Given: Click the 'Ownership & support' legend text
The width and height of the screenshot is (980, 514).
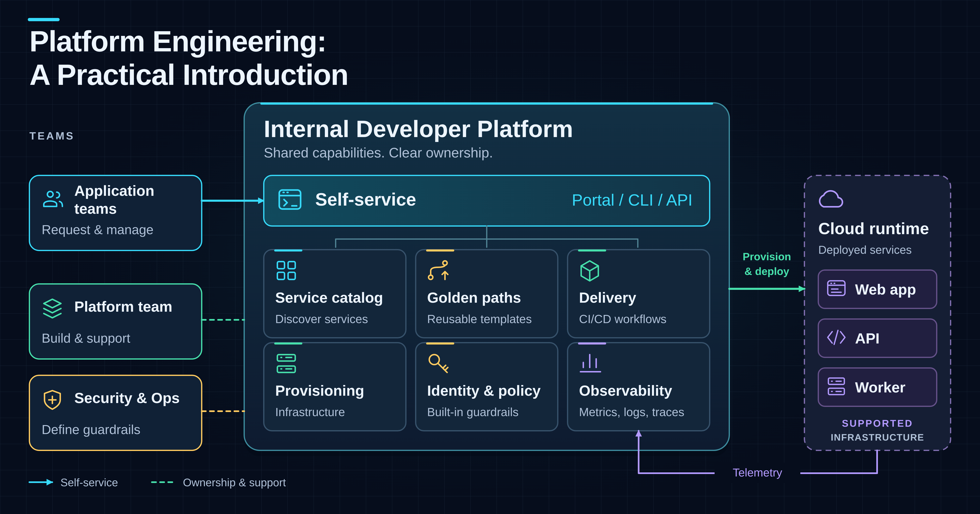Looking at the screenshot, I should [x=234, y=482].
